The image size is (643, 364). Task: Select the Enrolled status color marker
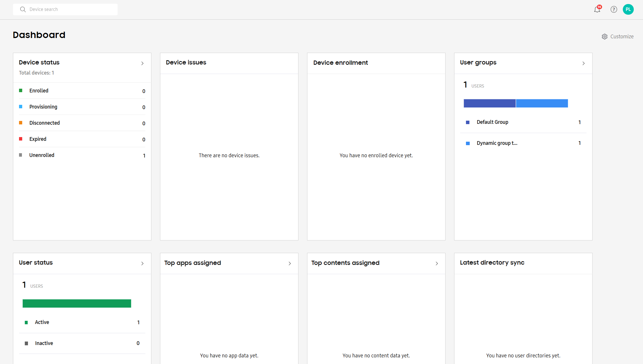click(20, 90)
